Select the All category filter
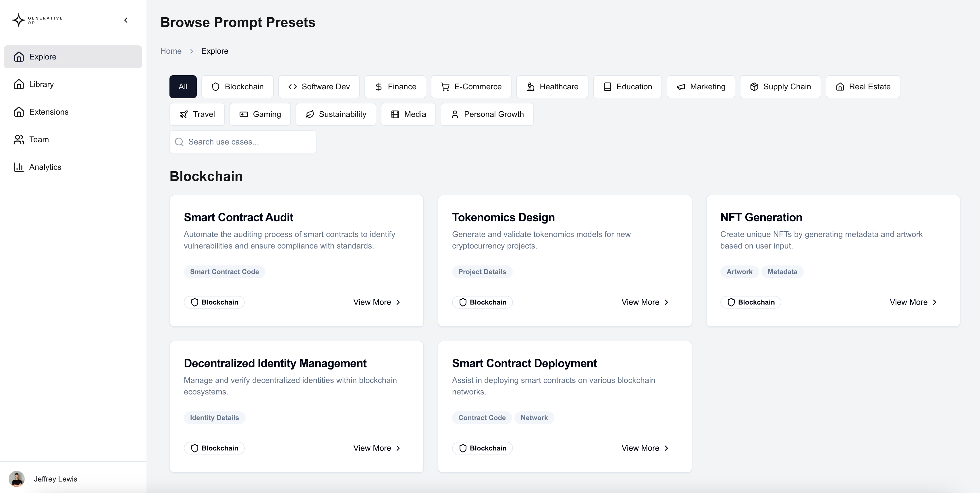 pyautogui.click(x=183, y=87)
